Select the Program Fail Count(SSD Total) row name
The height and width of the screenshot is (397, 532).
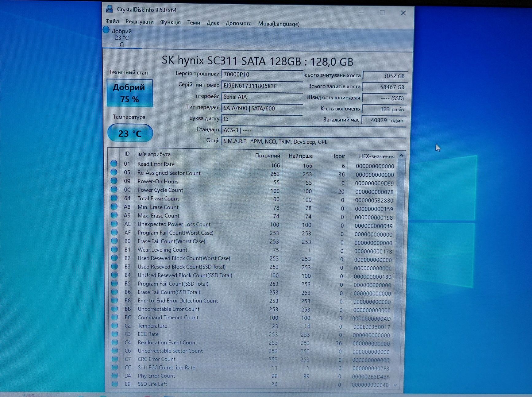tap(173, 284)
